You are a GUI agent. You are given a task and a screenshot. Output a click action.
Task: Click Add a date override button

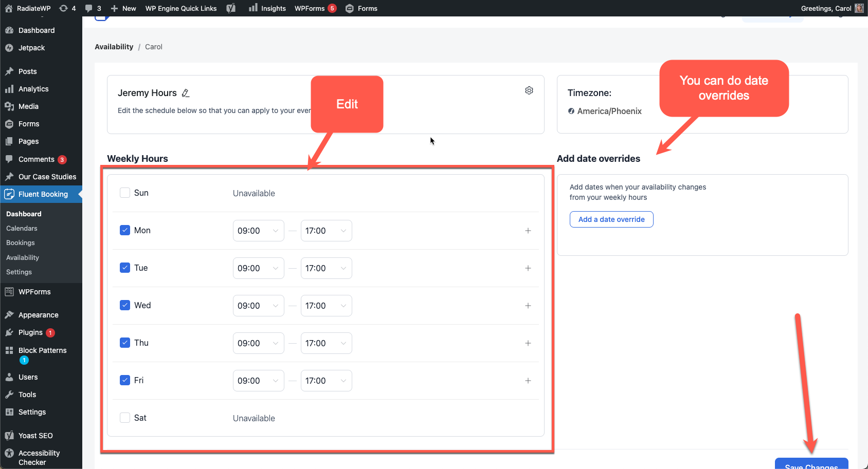click(611, 219)
